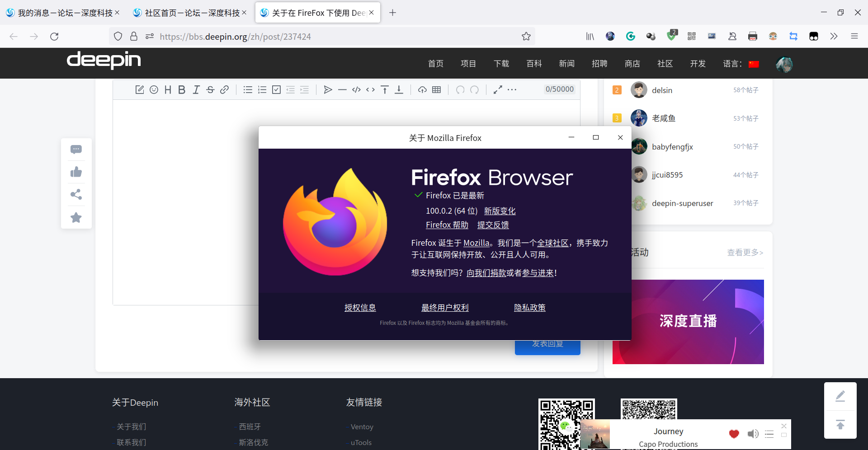The width and height of the screenshot is (868, 450).
Task: Show hidden extensions via the chevron overflow
Action: (x=834, y=36)
